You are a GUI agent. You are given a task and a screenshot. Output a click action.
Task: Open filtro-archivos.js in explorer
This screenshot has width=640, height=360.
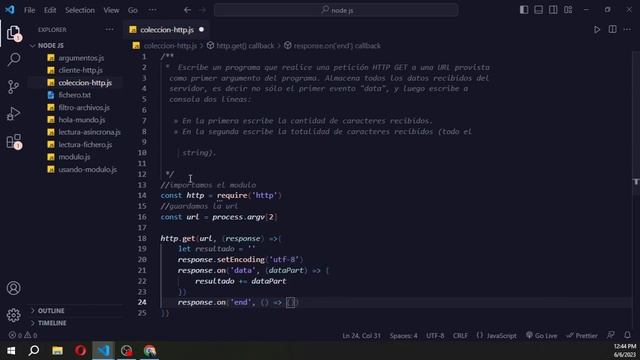(84, 108)
